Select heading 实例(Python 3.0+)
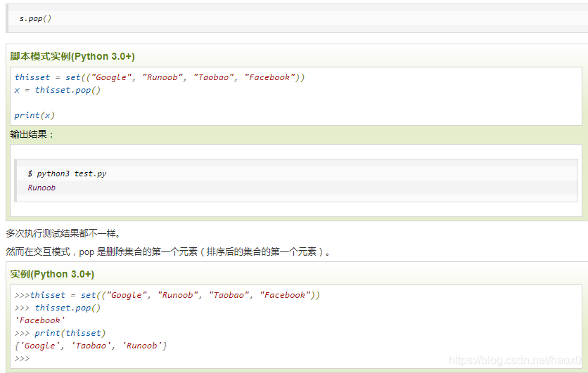Image resolution: width=588 pixels, height=373 pixels. pyautogui.click(x=52, y=274)
